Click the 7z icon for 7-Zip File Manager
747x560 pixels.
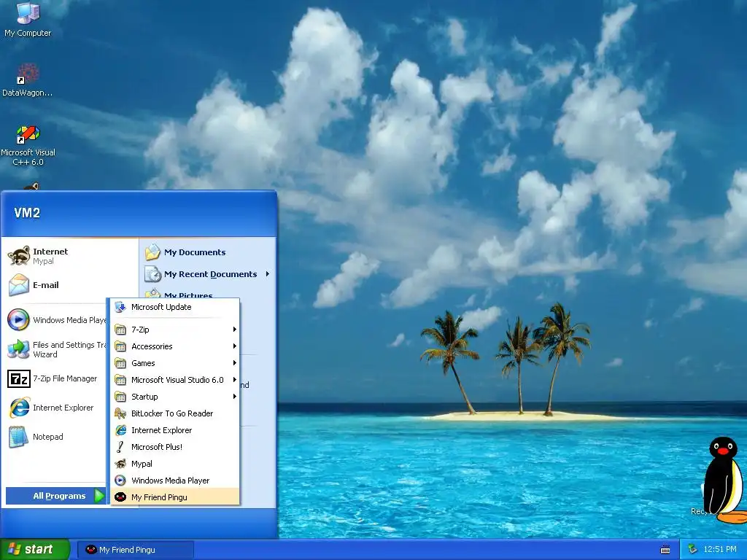(x=19, y=378)
